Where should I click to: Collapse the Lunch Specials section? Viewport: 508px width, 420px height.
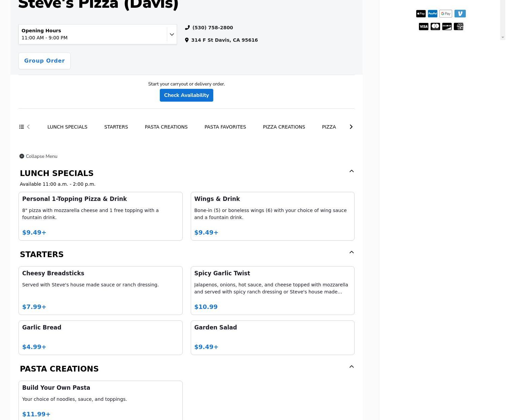point(351,171)
